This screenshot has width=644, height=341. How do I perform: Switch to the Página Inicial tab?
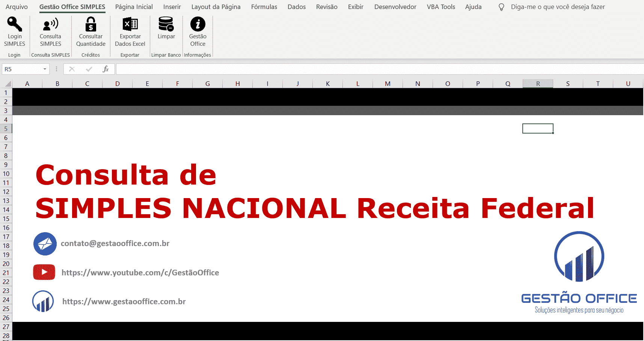[x=134, y=7]
